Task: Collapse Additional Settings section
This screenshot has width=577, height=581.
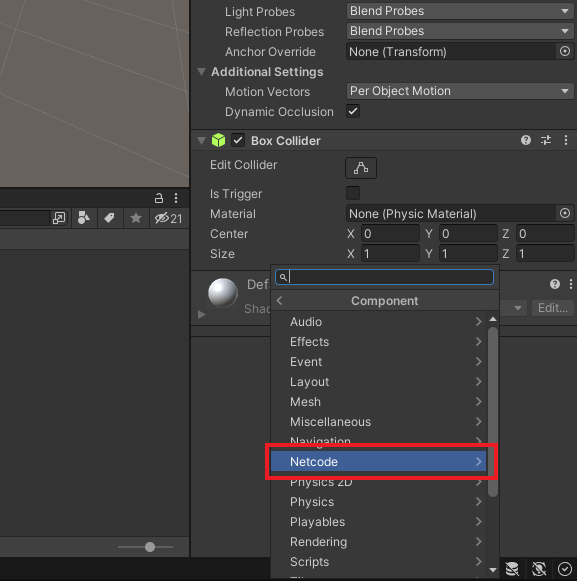Action: click(201, 72)
